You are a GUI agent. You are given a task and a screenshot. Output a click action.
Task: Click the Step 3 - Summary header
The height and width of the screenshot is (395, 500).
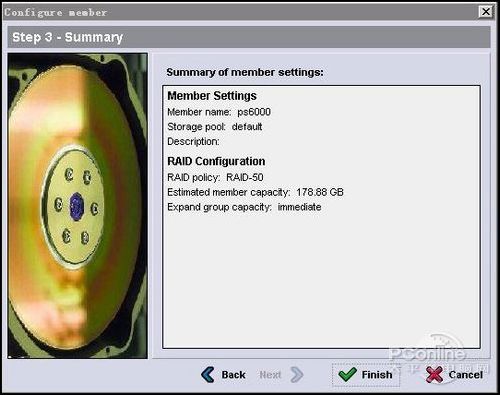(x=68, y=37)
